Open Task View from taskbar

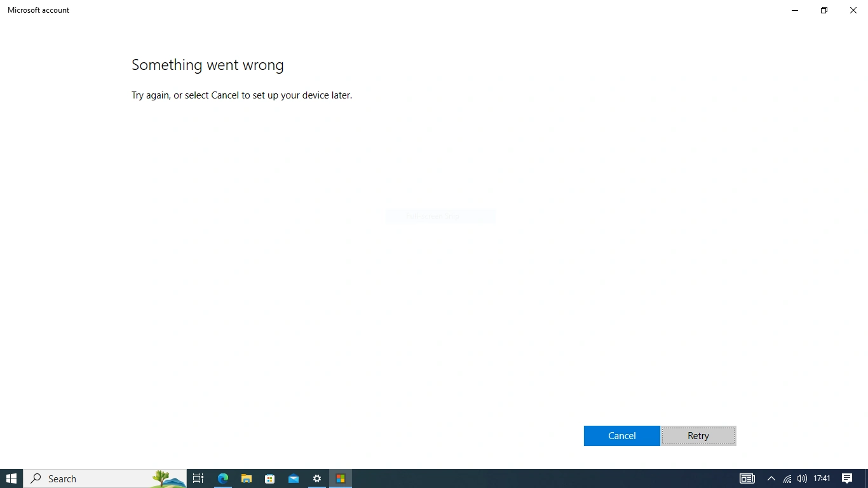coord(198,478)
